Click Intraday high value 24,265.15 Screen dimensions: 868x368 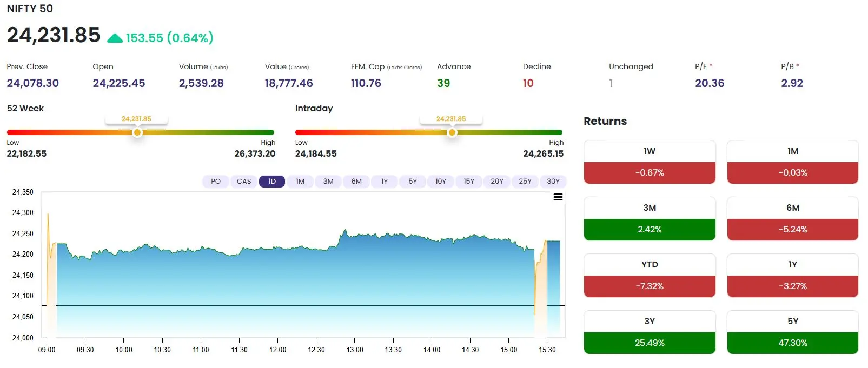click(x=544, y=154)
